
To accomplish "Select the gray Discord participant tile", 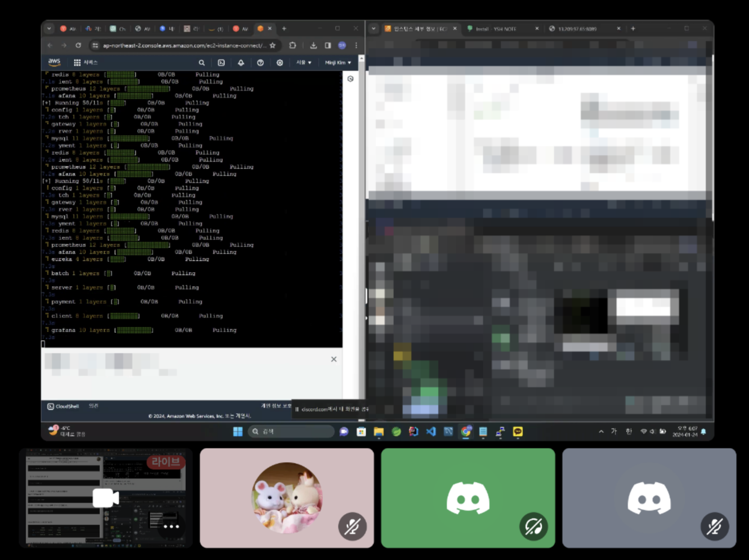I will pyautogui.click(x=649, y=498).
